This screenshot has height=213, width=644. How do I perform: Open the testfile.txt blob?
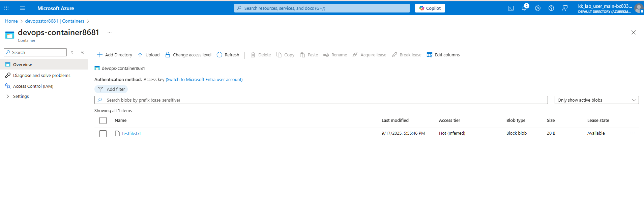tap(131, 133)
